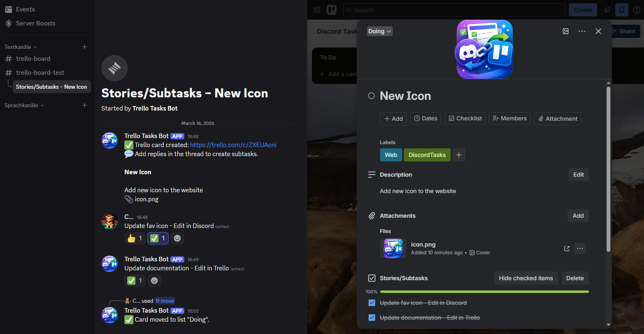Open Trello feedback megaphone icon
The height and width of the screenshot is (334, 644).
click(607, 10)
